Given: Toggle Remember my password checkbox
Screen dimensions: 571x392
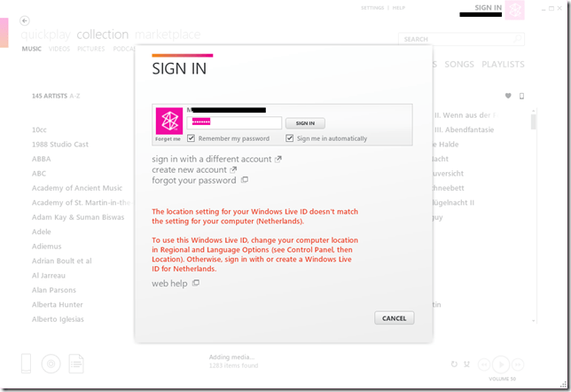Looking at the screenshot, I should click(x=192, y=139).
